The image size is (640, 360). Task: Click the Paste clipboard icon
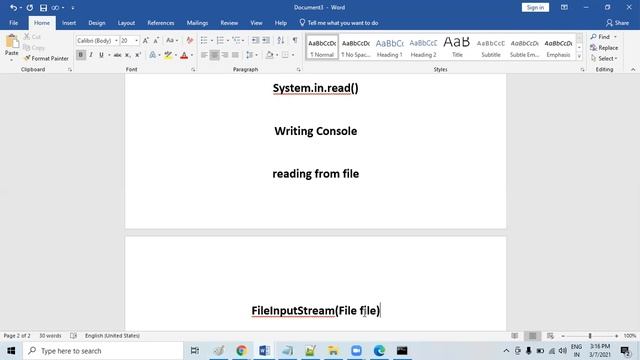point(12,42)
